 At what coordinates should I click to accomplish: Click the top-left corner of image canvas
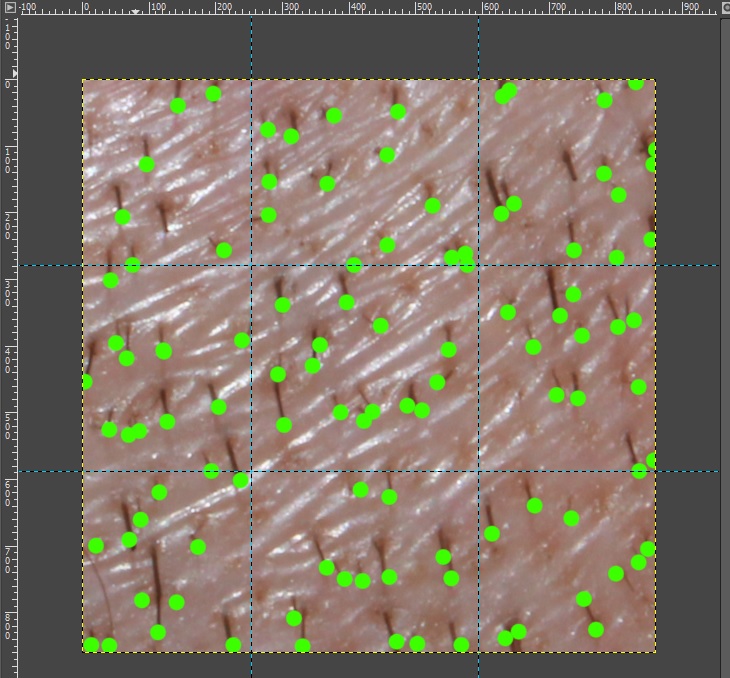(83, 80)
